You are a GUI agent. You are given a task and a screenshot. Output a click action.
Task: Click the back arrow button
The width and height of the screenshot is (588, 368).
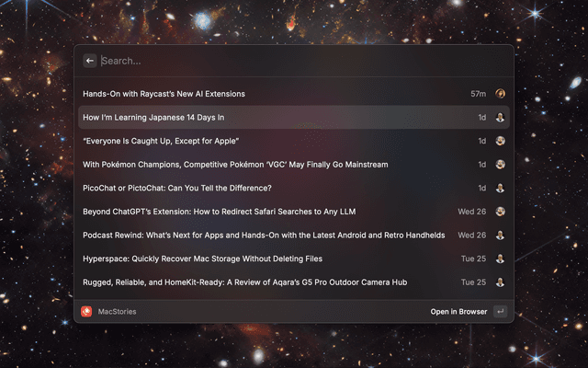point(90,61)
